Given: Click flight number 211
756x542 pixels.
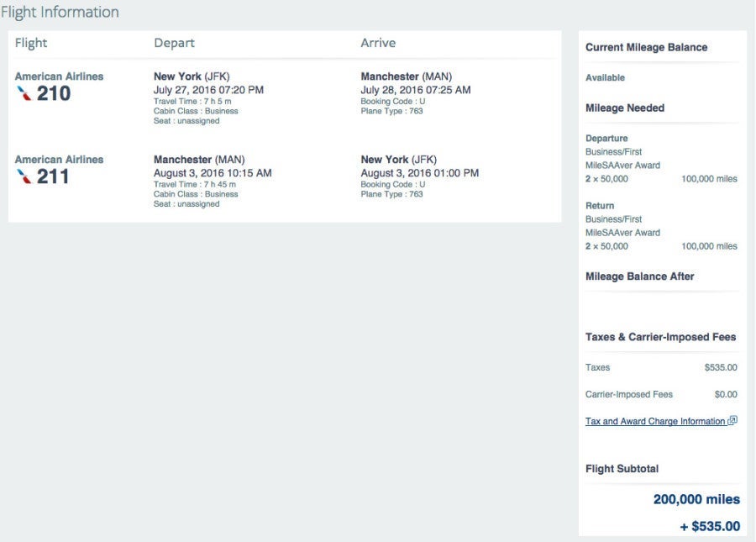Looking at the screenshot, I should coord(54,176).
